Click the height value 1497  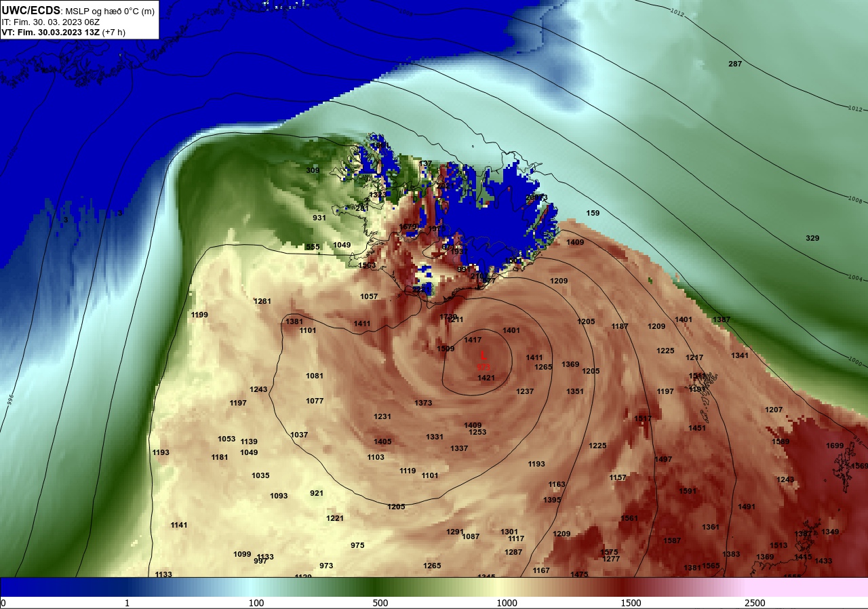coord(663,459)
